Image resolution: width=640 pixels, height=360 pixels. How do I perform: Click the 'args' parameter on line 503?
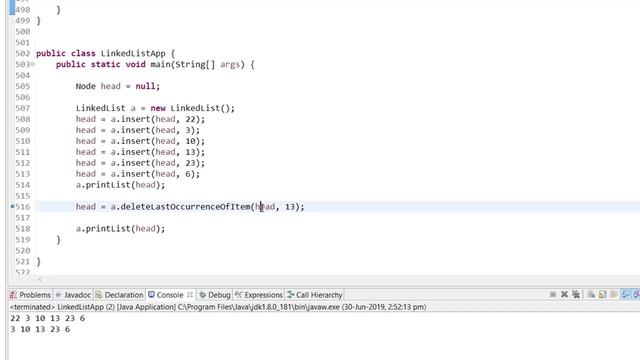pyautogui.click(x=230, y=64)
